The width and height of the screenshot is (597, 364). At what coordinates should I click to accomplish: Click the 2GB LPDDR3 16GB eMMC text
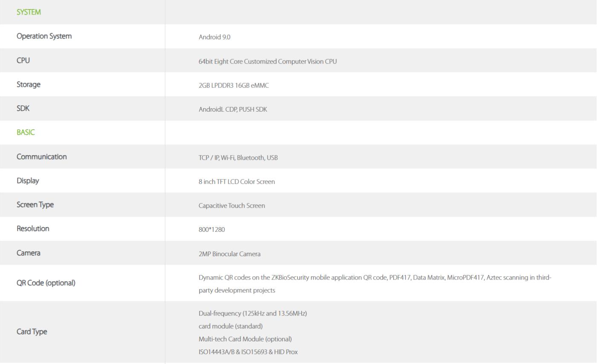click(x=234, y=85)
